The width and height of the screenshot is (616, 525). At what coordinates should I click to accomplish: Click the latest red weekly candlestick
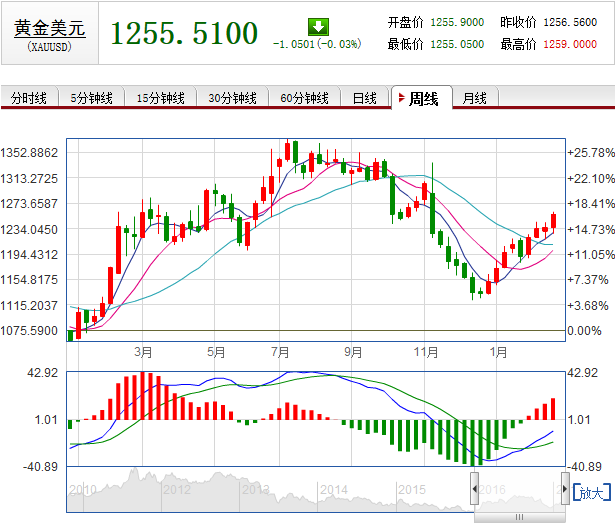click(x=554, y=221)
